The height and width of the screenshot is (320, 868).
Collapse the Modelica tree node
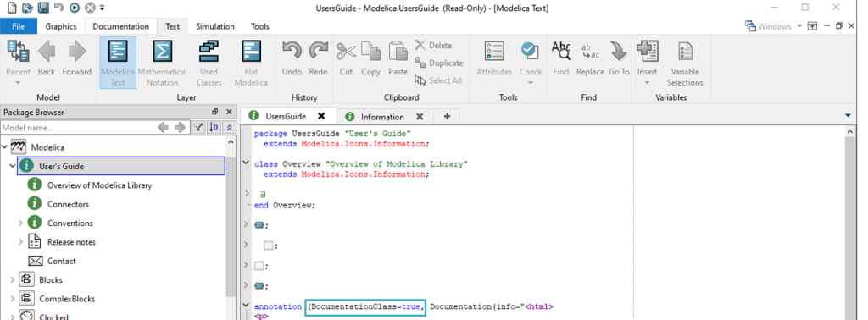coord(5,147)
